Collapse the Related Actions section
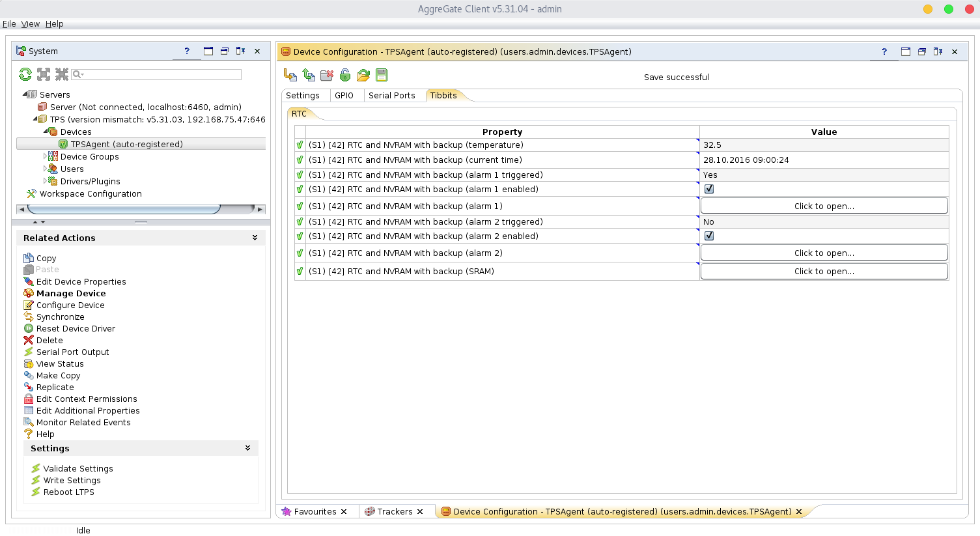 click(255, 238)
